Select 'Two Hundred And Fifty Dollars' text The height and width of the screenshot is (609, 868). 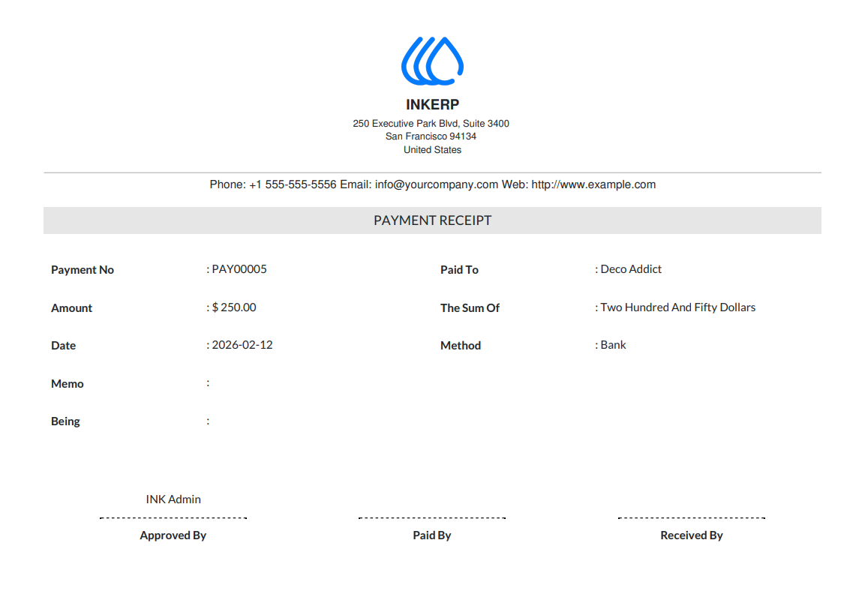(x=677, y=307)
